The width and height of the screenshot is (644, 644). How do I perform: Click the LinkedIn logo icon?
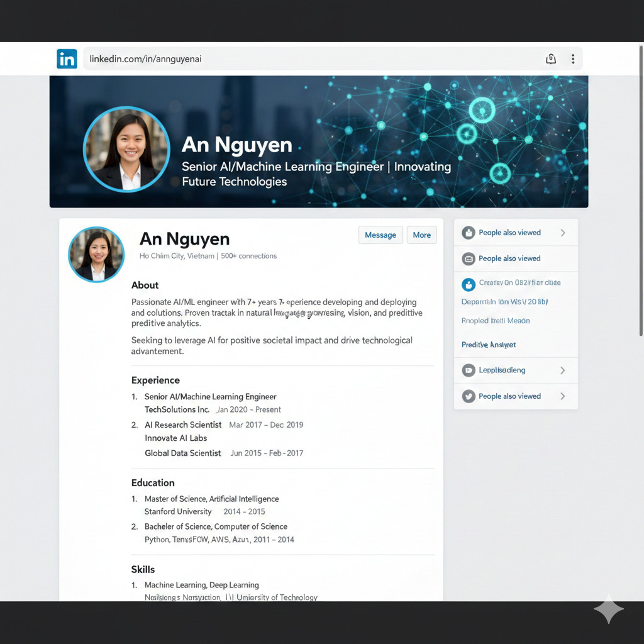coord(67,59)
